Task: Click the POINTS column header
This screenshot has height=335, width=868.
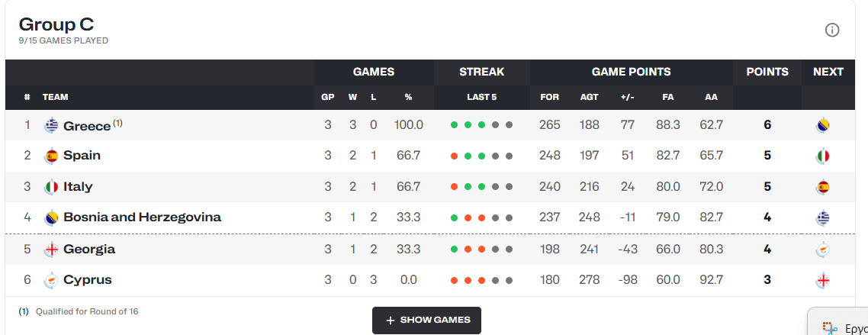Action: pos(767,72)
